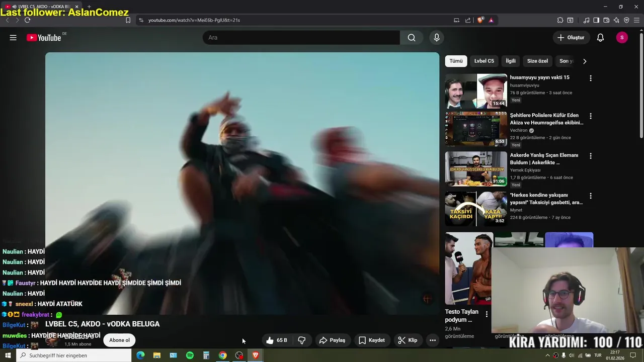This screenshot has width=644, height=362.
Task: Play or pause the LVBEL C5 video
Action: pyautogui.click(x=242, y=184)
